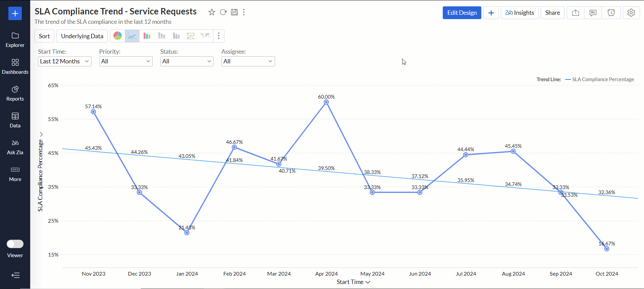Open the Start Time filter dropdown
This screenshot has width=644, height=289.
pyautogui.click(x=64, y=61)
